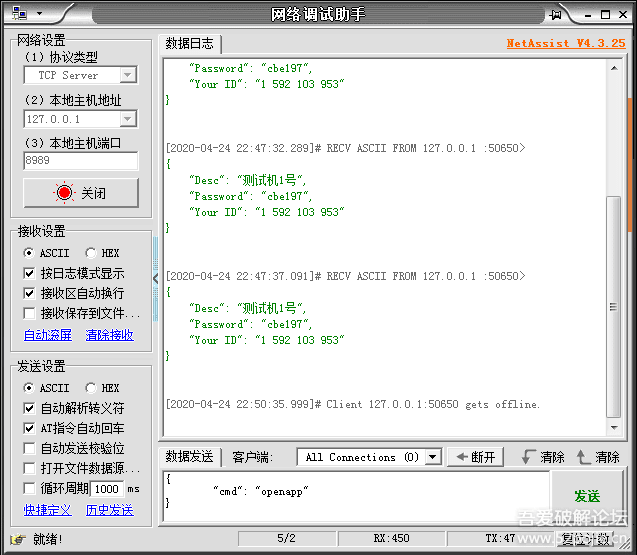This screenshot has height=555, width=637.
Task: Click the 22:47:32.289 RECV log header
Action: (345, 148)
